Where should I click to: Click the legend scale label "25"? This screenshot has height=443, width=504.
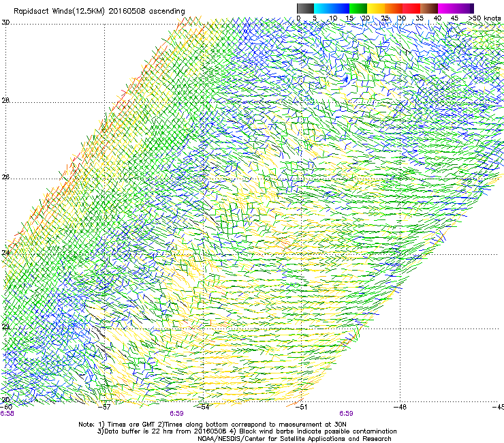[x=385, y=18]
